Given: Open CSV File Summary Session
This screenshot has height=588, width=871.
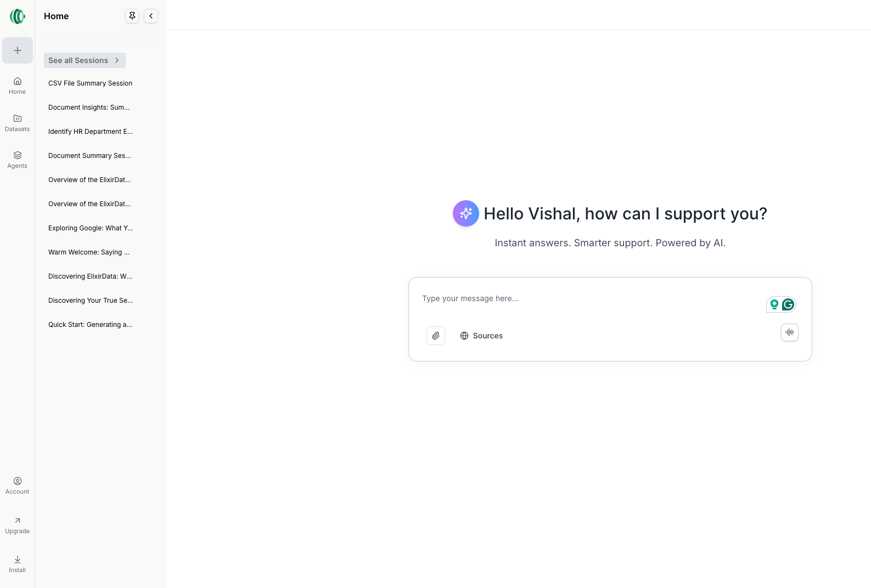Looking at the screenshot, I should 91,83.
